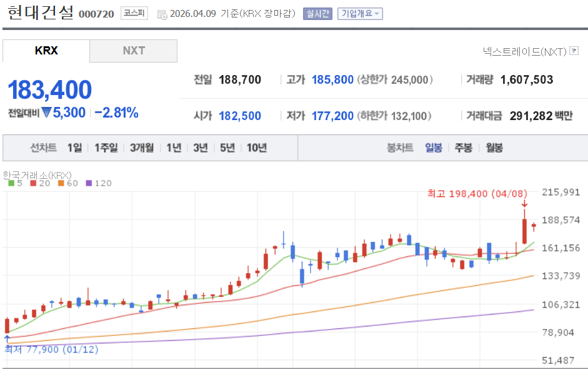Click the high price value 185,800
588x369 pixels.
(332, 79)
